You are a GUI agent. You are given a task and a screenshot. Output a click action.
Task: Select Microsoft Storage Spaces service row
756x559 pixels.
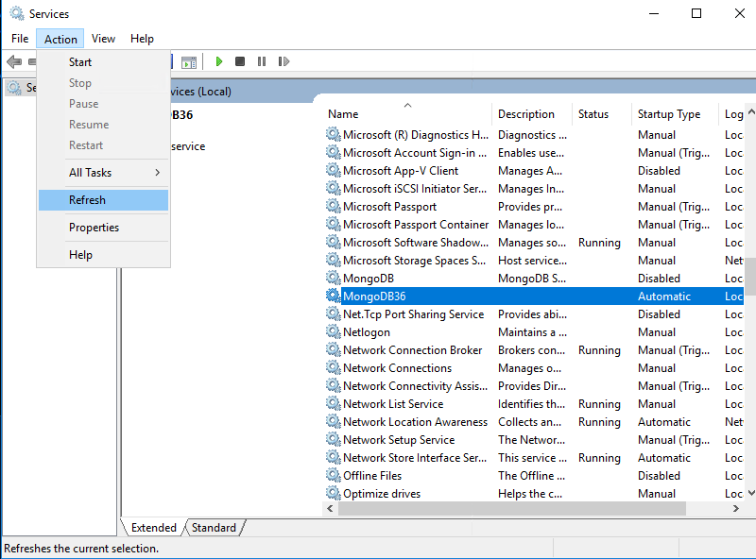(534, 261)
